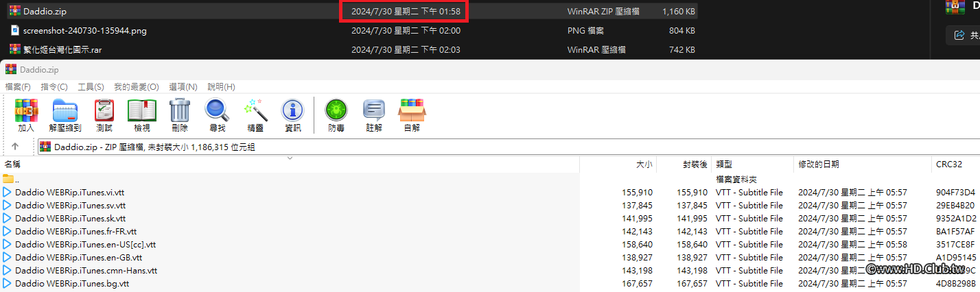Click the icon of Daddio WEBRip.iTunes.sk.vtt
980x292 pixels.
click(x=8, y=218)
